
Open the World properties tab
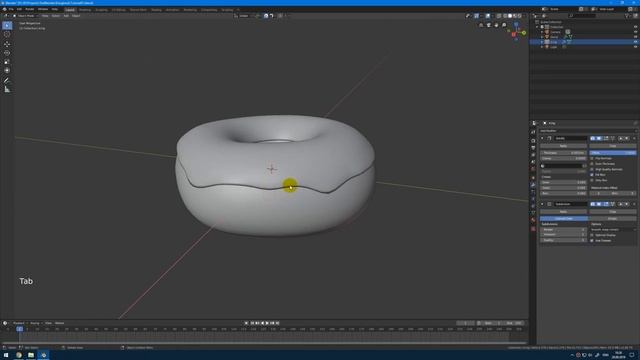533,169
